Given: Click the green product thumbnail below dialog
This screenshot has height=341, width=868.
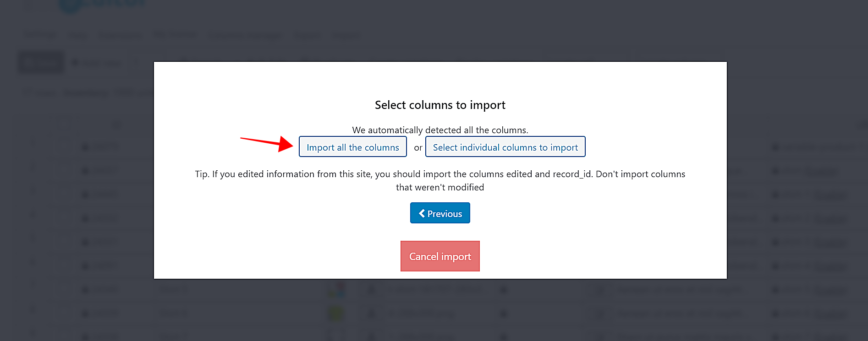Looking at the screenshot, I should coord(336,314).
